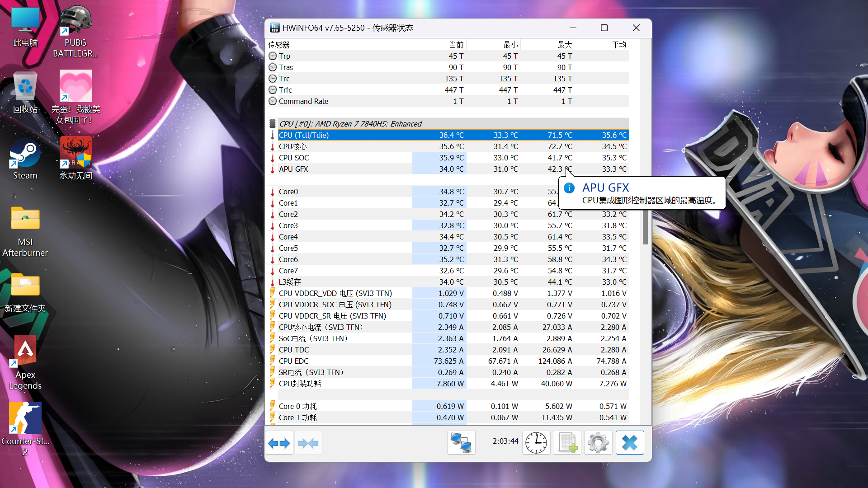868x488 pixels.
Task: Open PUBG BATTLEGROUNDS desktop shortcut
Action: coord(75,32)
